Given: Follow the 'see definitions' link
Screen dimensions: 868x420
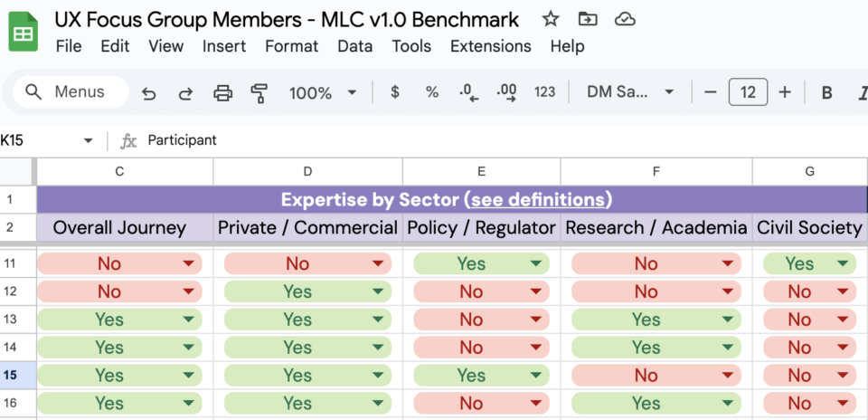Looking at the screenshot, I should point(537,199).
